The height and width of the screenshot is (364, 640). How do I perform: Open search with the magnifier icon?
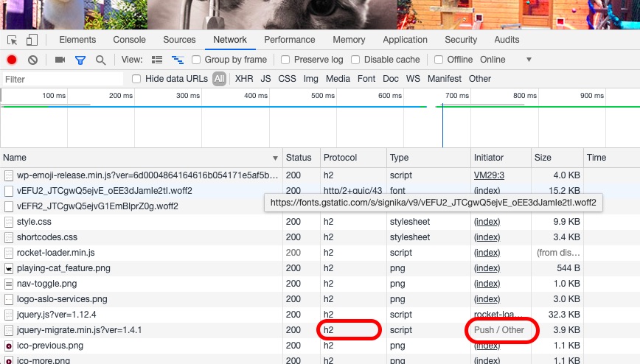pos(100,60)
